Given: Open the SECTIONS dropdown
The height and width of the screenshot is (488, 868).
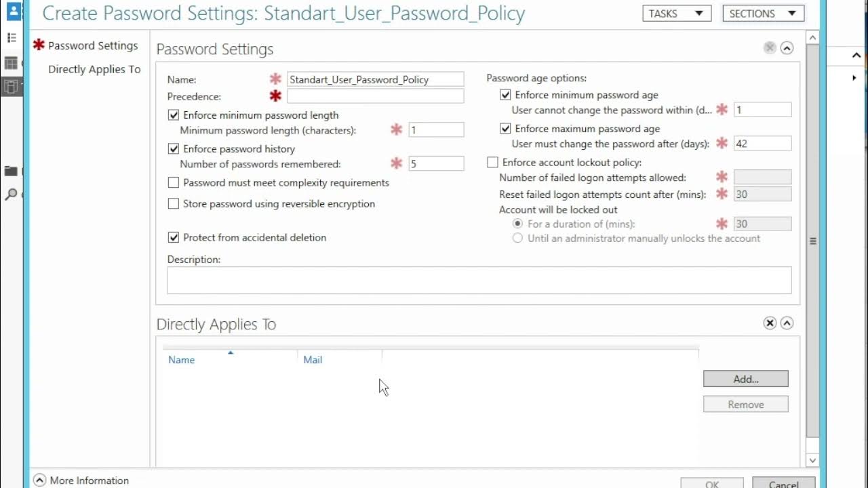Looking at the screenshot, I should coord(763,14).
